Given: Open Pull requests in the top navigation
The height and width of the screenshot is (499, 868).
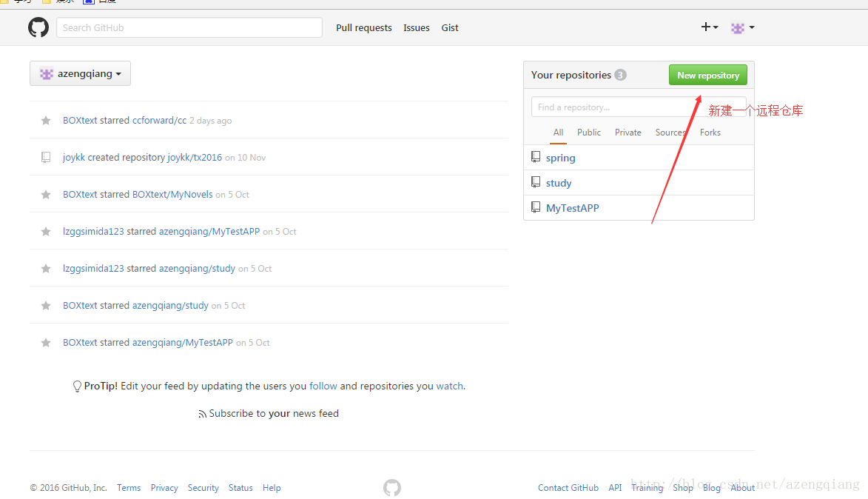Looking at the screenshot, I should (363, 27).
